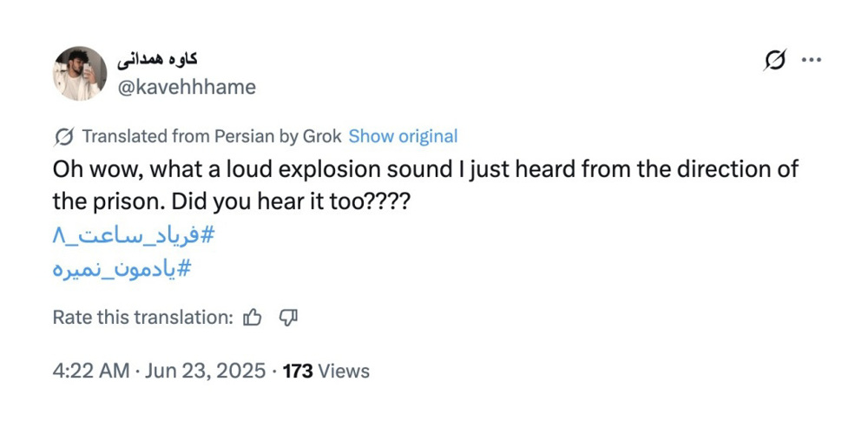Rate the translation with thumbs up
868x421 pixels.
[253, 318]
